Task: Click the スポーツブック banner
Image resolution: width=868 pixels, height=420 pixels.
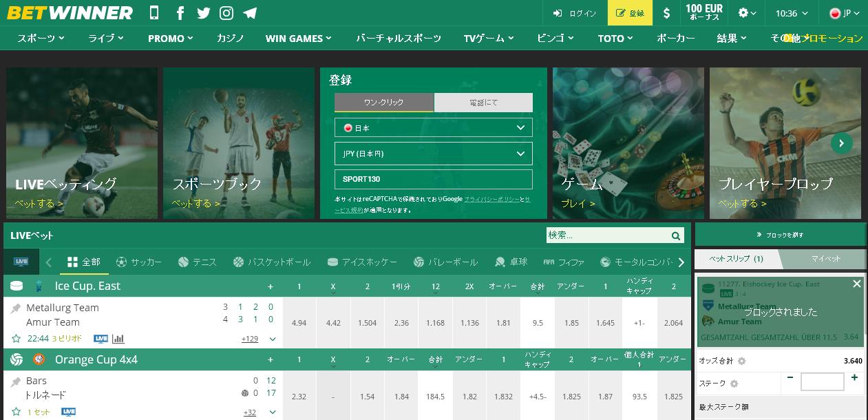Action: point(239,143)
